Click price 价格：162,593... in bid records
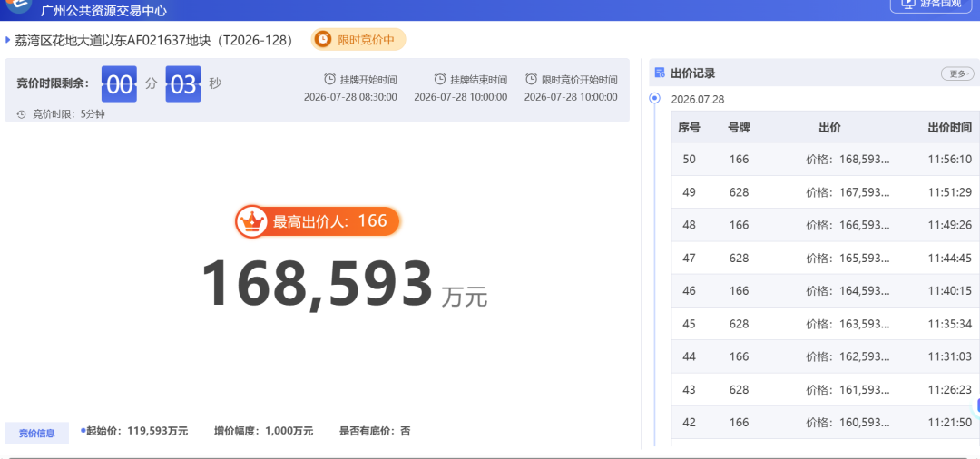This screenshot has width=980, height=459. (848, 356)
